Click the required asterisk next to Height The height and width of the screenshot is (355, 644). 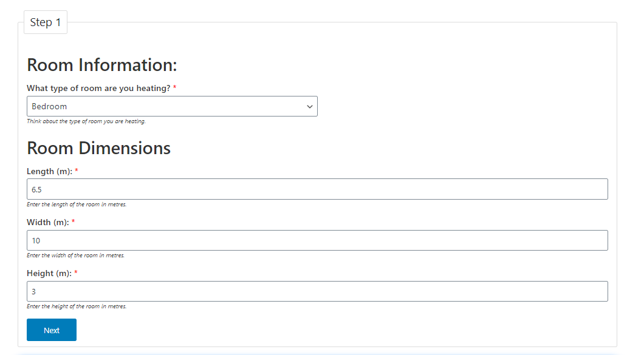pos(76,274)
